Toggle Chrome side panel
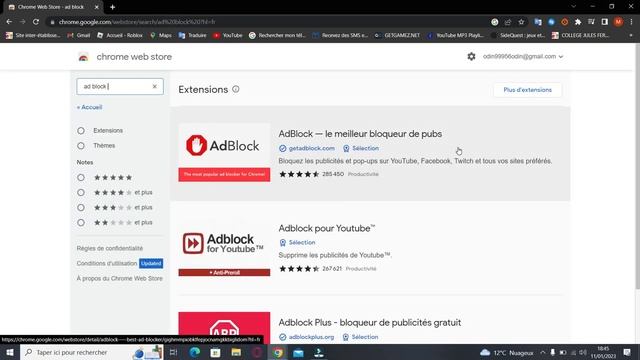The height and width of the screenshot is (360, 640). click(605, 22)
